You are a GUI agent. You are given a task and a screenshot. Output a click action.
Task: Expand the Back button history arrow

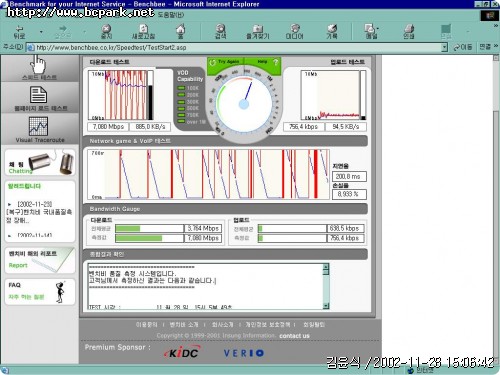coord(41,32)
